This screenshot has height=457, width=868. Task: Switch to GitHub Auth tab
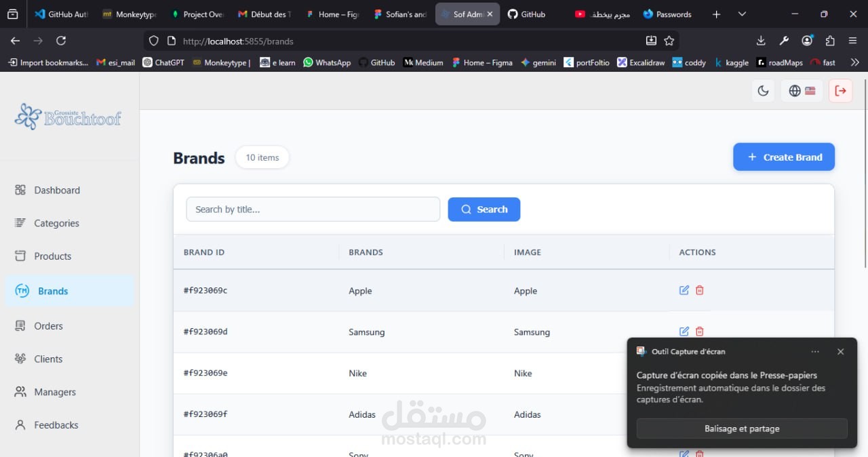[x=61, y=14]
